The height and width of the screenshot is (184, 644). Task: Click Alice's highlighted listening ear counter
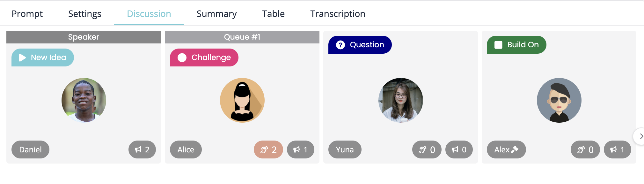click(268, 149)
